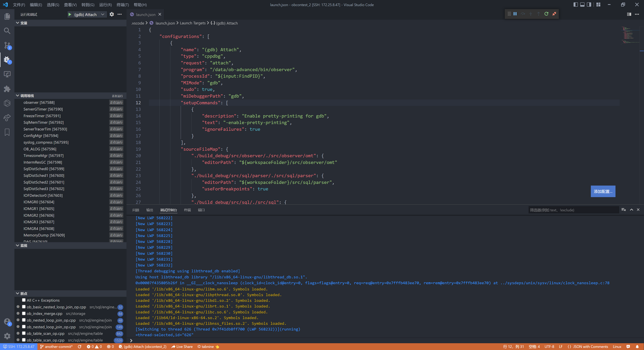
Task: Switch to the 终端 (Terminal) panel tab
Action: [x=187, y=210]
